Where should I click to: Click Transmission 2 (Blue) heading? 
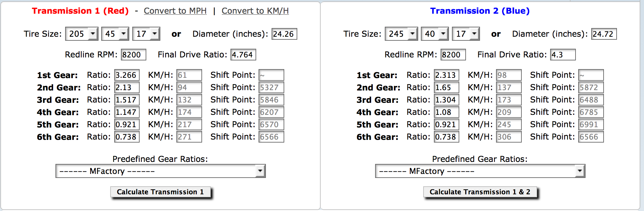tap(480, 11)
